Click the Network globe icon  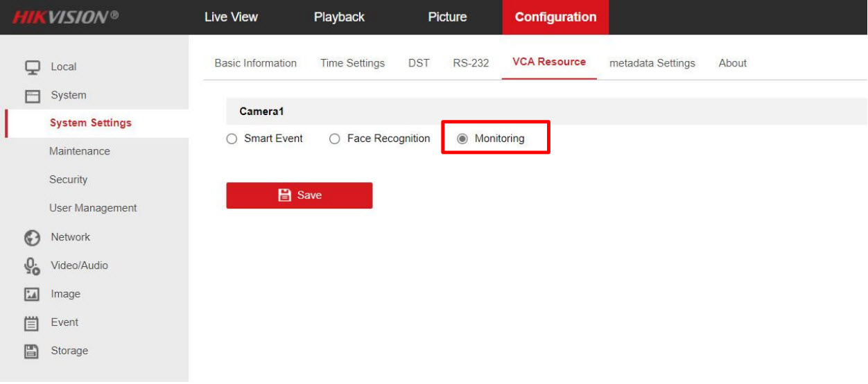tap(32, 238)
